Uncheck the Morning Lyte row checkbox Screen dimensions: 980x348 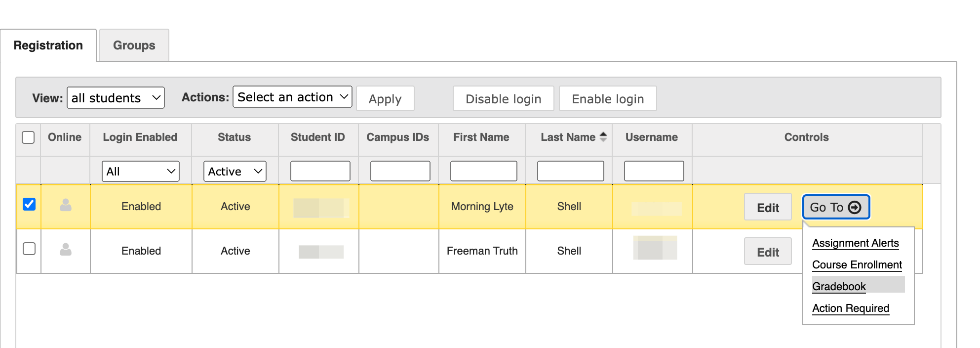29,204
